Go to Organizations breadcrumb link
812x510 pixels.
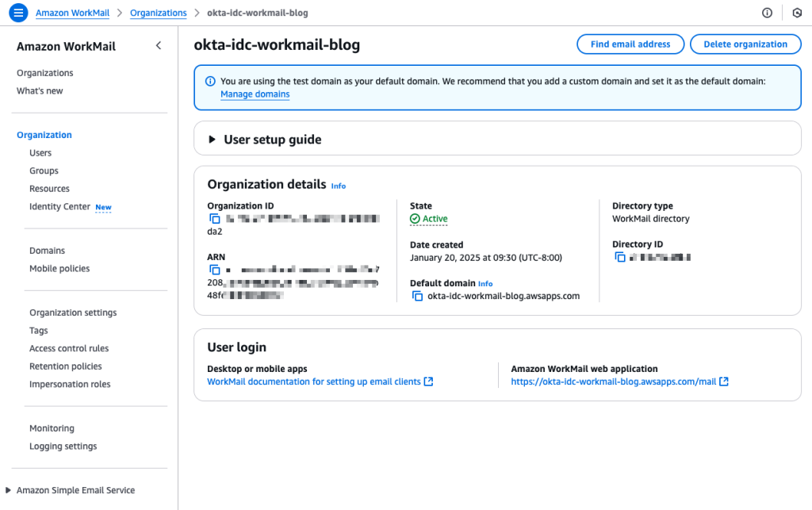click(158, 13)
